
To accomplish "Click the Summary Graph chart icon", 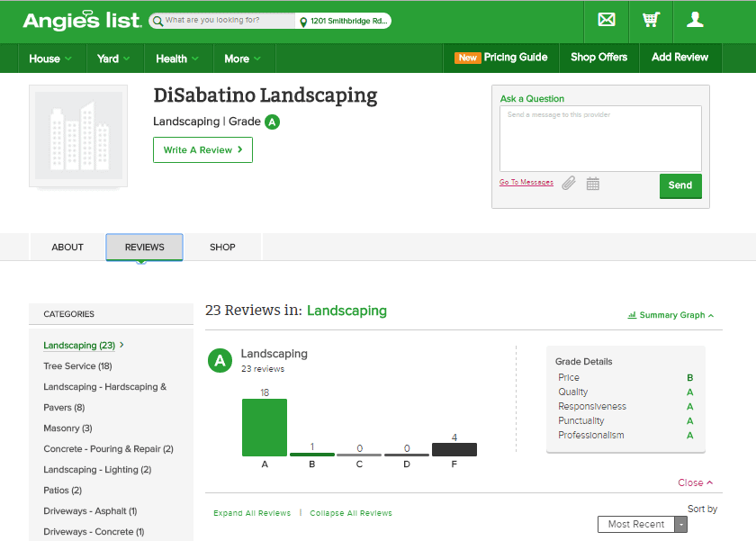I will tap(632, 315).
